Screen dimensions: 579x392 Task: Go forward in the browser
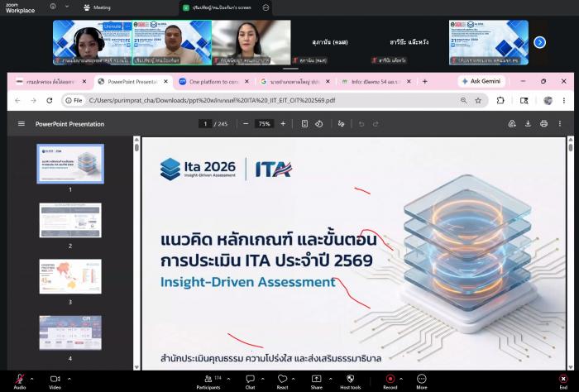(33, 100)
